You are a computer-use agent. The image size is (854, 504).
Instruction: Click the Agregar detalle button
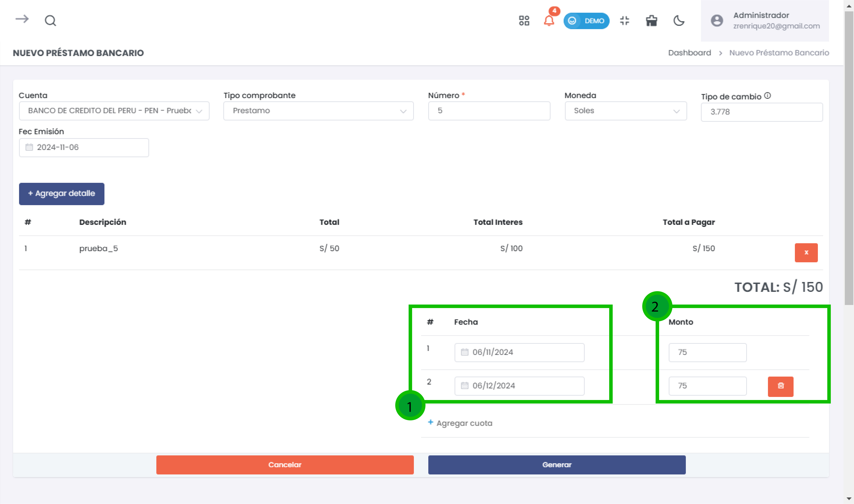point(62,194)
